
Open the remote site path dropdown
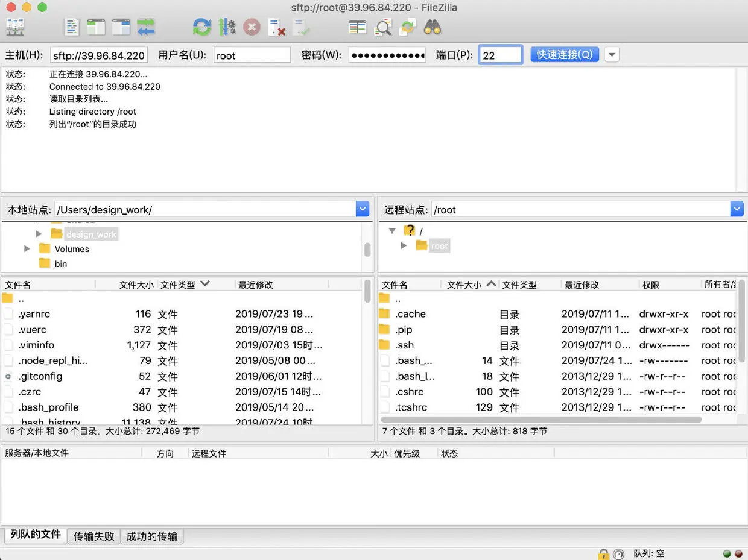tap(737, 209)
